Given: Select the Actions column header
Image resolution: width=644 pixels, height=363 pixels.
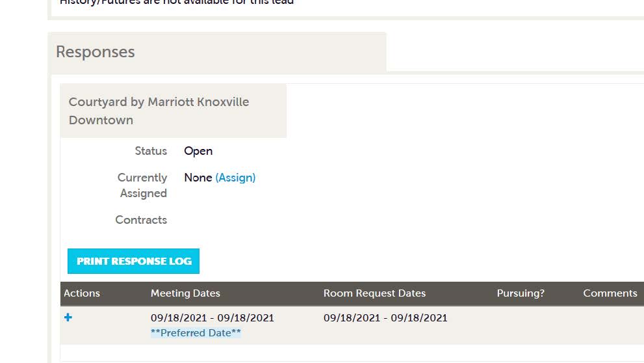Looking at the screenshot, I should [82, 293].
